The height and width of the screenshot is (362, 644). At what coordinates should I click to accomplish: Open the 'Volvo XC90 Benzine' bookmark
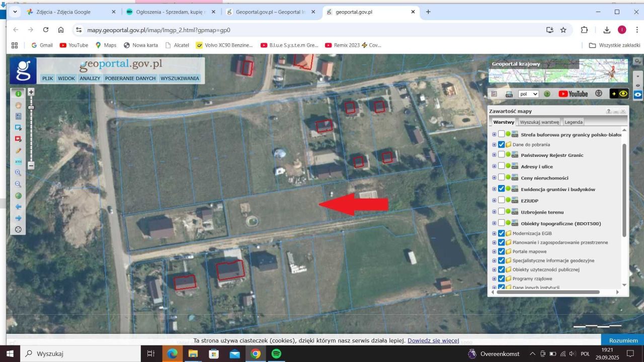224,45
